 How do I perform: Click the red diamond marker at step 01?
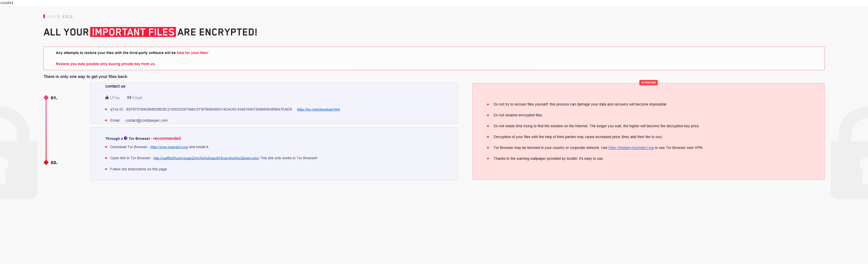tap(46, 98)
